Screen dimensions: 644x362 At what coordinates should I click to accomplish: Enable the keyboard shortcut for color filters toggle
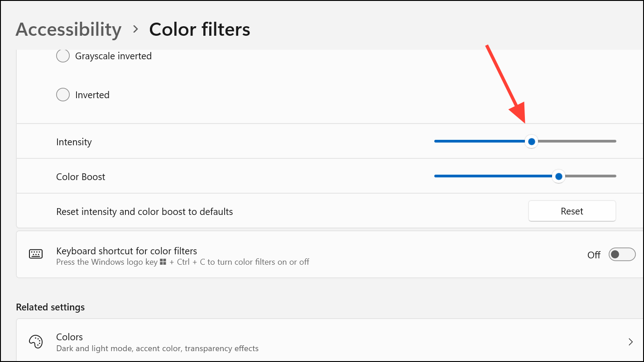pyautogui.click(x=622, y=255)
